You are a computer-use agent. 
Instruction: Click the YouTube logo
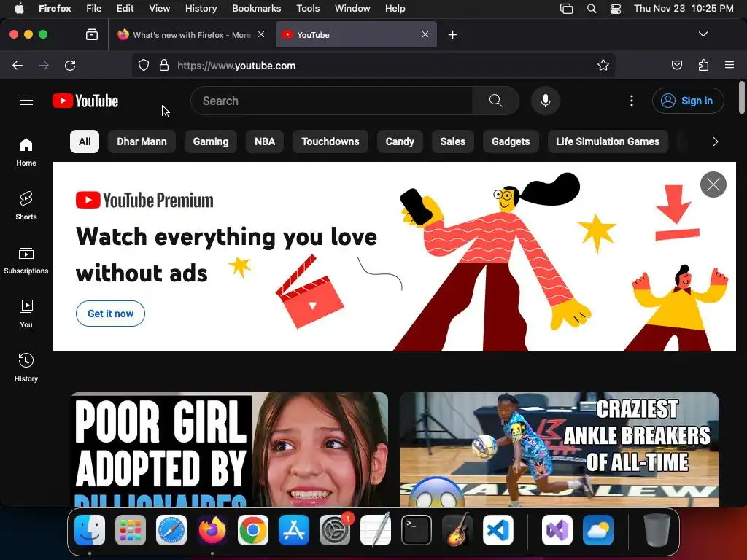point(85,101)
